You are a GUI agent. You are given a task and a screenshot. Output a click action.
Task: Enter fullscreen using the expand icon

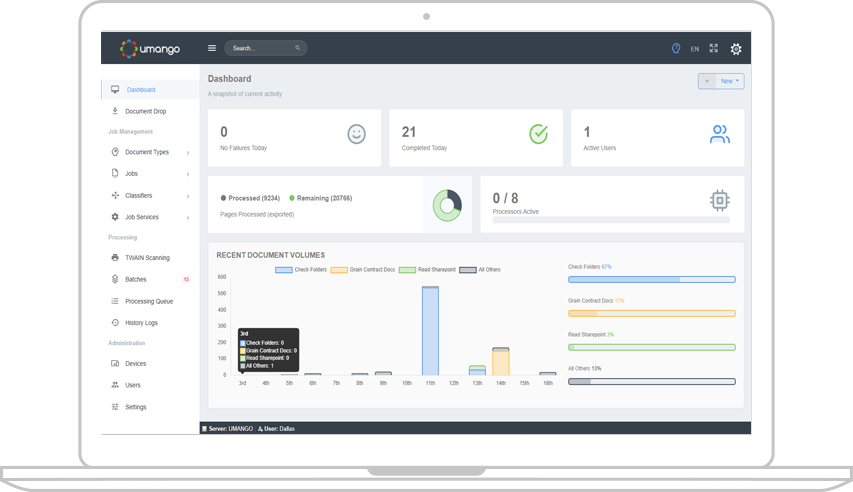pyautogui.click(x=714, y=48)
